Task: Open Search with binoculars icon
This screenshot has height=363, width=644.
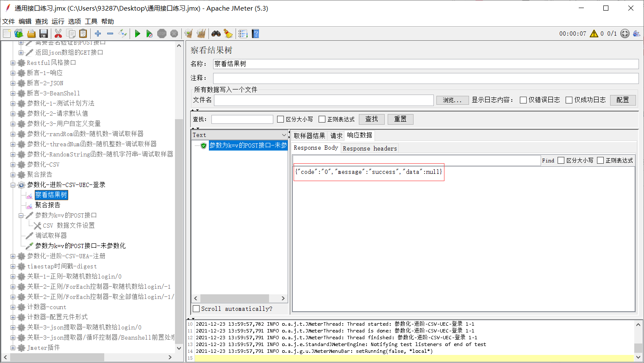Action: click(216, 34)
